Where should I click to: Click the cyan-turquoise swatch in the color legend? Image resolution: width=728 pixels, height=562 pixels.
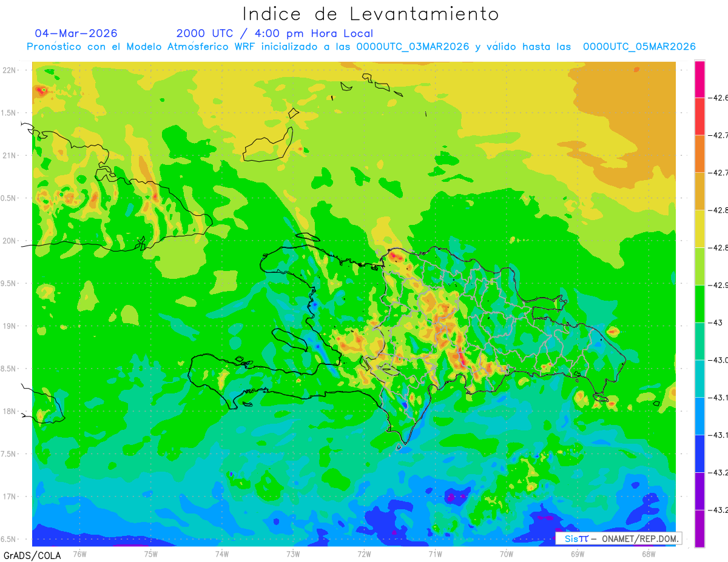(699, 378)
